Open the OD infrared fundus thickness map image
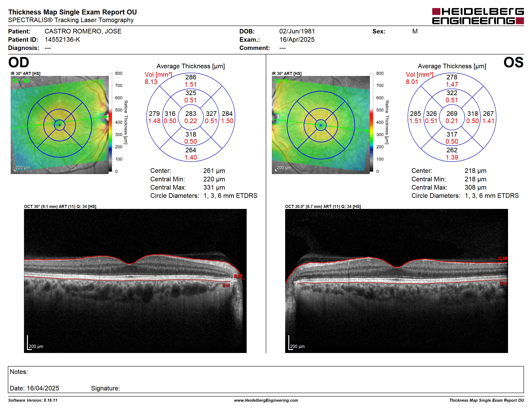This screenshot has height=411, width=532. (x=60, y=125)
